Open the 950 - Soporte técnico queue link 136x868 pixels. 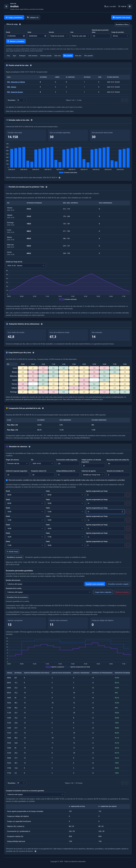click(x=15, y=92)
